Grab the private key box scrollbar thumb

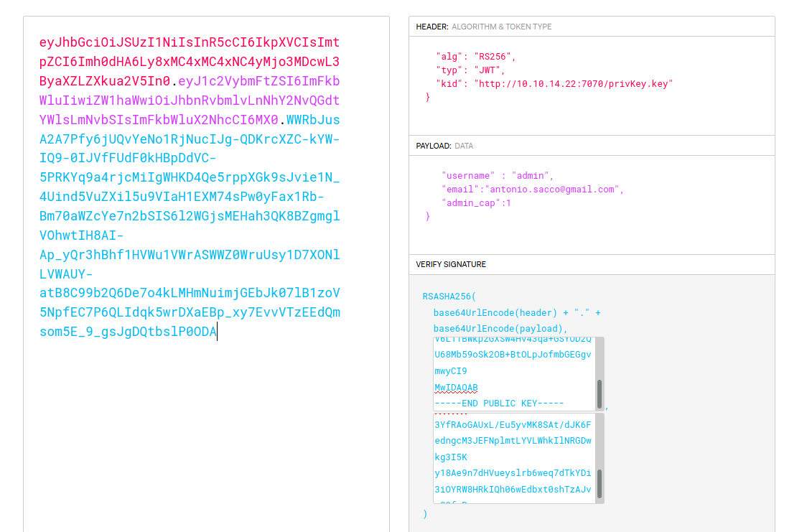coord(600,484)
